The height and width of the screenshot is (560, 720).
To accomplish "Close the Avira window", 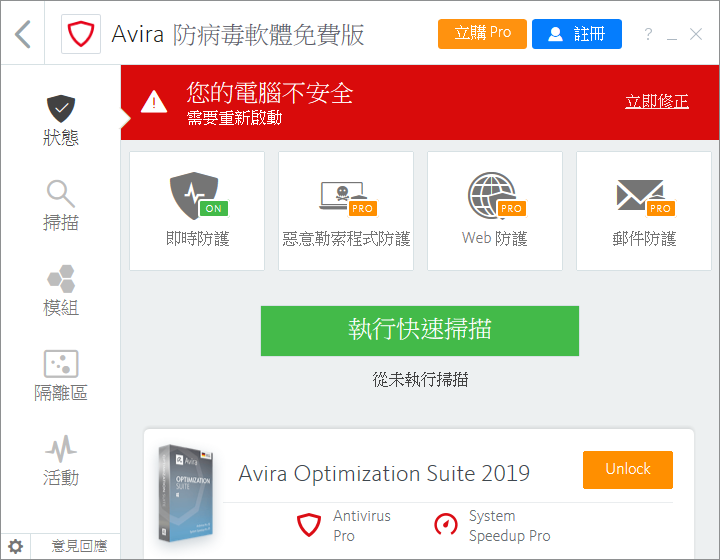I will pyautogui.click(x=696, y=34).
